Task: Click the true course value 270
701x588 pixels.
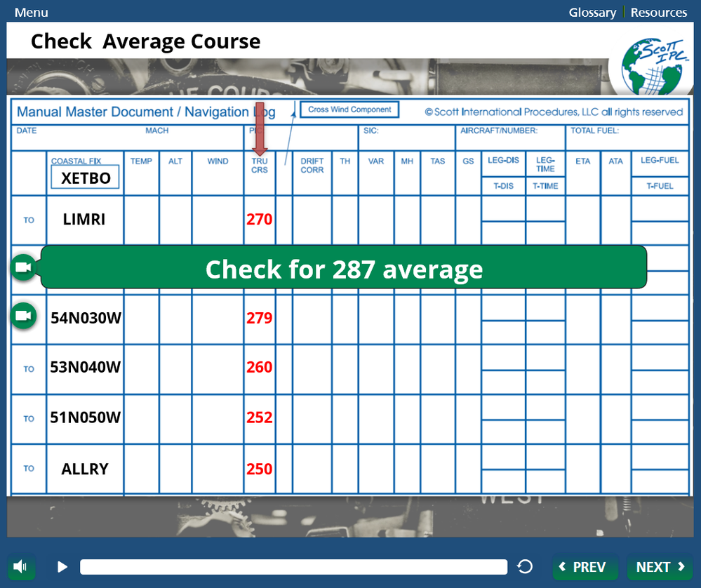Action: (x=260, y=220)
